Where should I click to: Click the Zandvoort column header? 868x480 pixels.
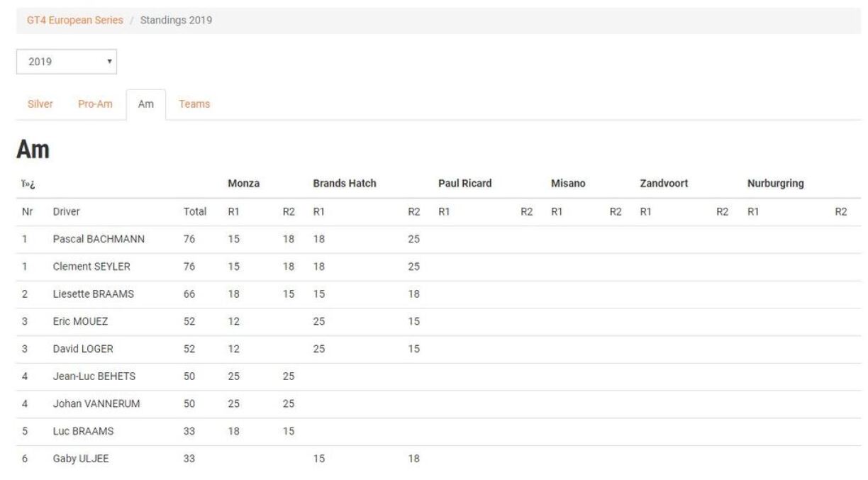[664, 184]
